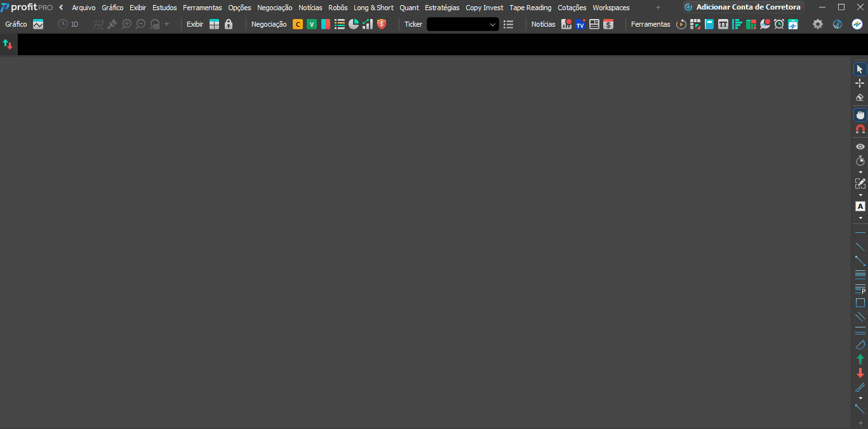The width and height of the screenshot is (868, 429).
Task: Open the Long & Short menu
Action: click(373, 8)
